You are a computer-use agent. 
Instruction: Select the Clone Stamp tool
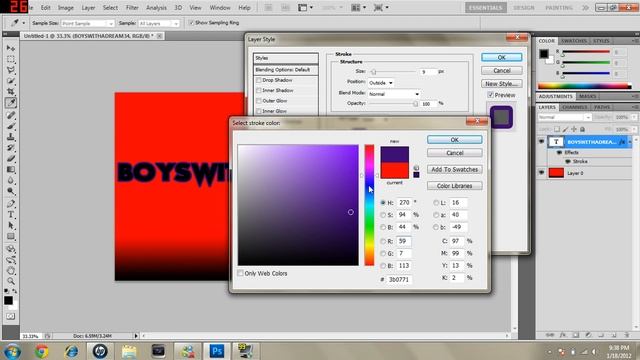coord(11,137)
